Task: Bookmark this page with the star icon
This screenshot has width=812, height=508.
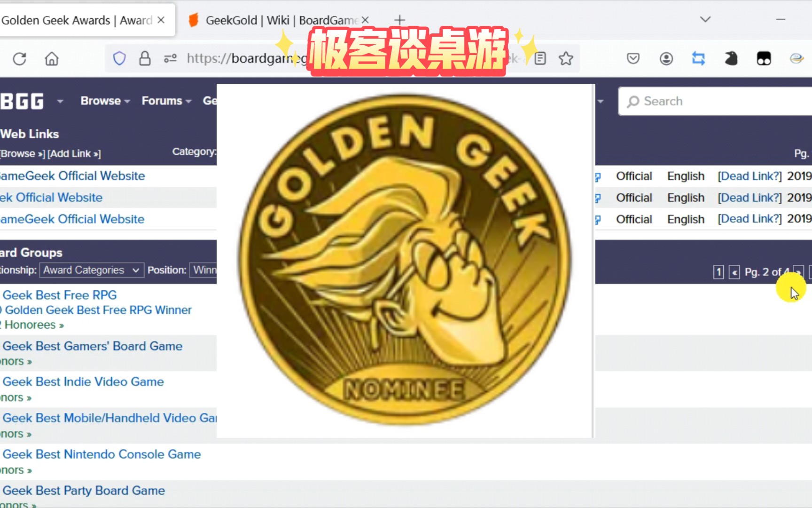Action: coord(566,58)
